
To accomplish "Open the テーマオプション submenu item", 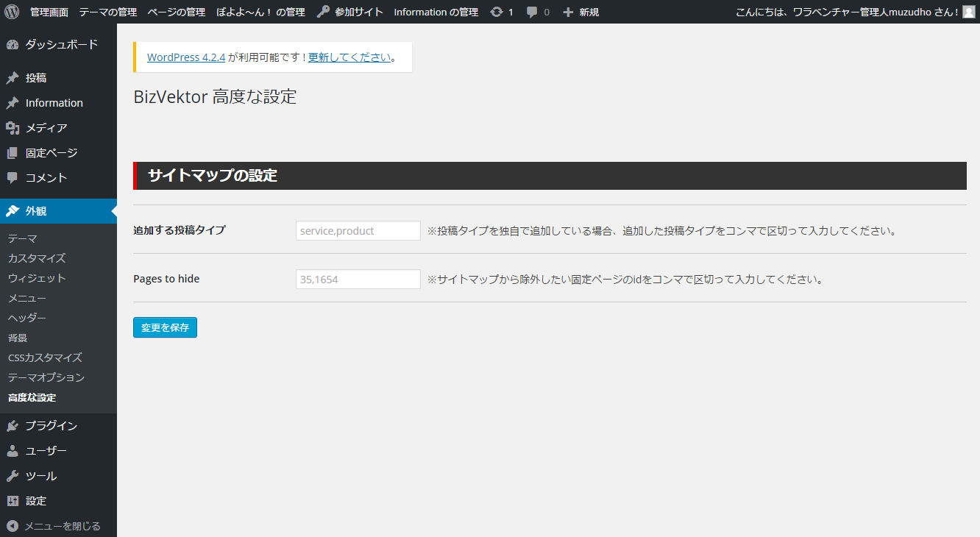I will [46, 377].
